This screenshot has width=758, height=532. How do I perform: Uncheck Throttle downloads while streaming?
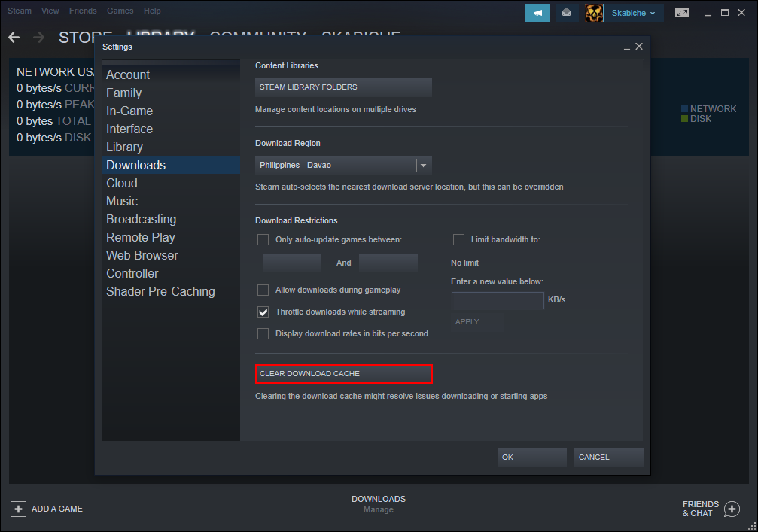pyautogui.click(x=263, y=312)
